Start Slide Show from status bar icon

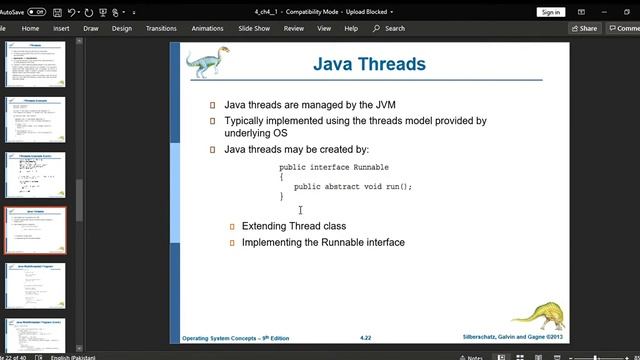tap(557, 358)
